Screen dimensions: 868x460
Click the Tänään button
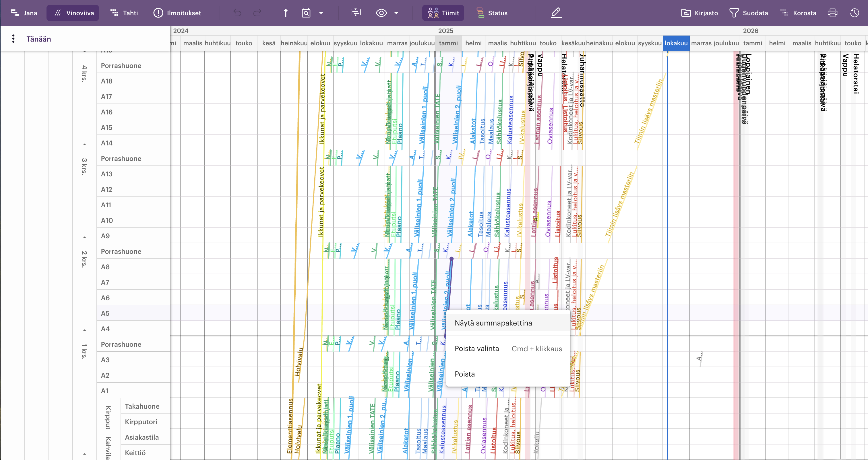pyautogui.click(x=39, y=39)
